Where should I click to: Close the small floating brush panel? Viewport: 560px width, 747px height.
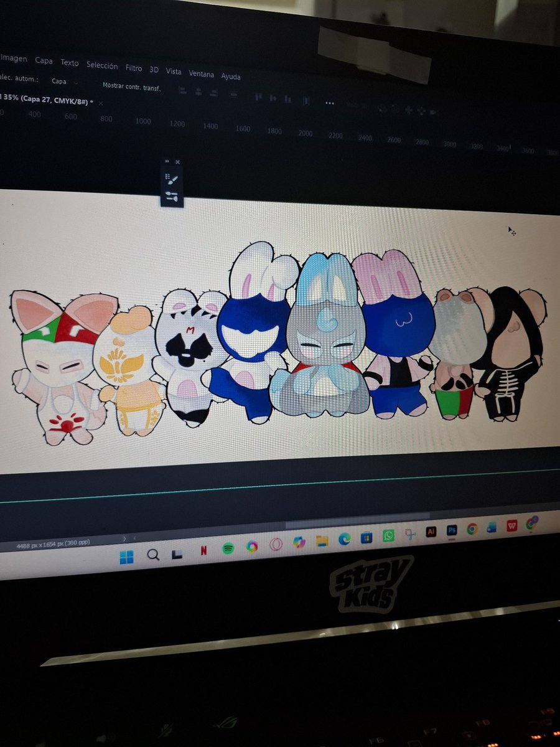tap(177, 162)
